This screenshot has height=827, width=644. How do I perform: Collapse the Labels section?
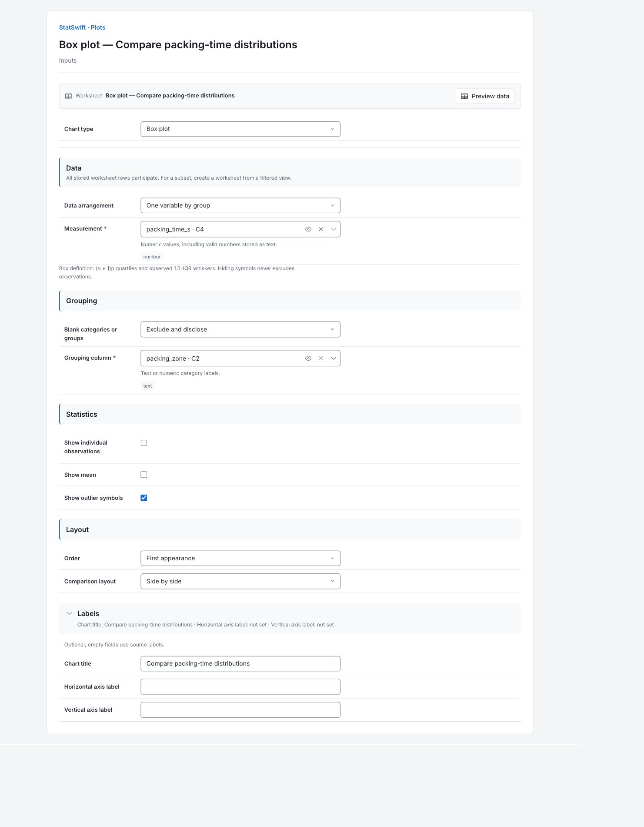[69, 613]
